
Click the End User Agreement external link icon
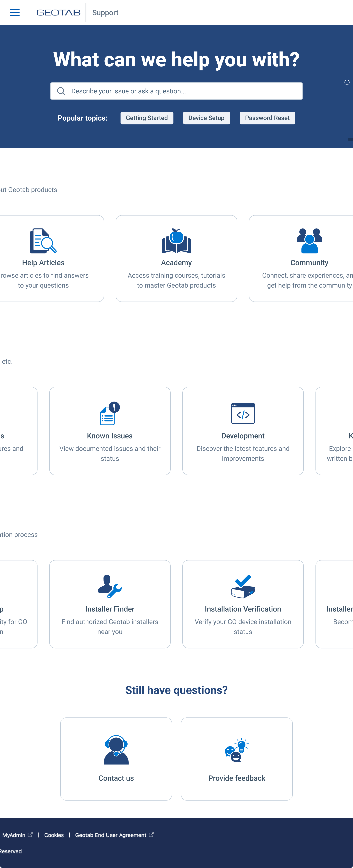tap(151, 835)
